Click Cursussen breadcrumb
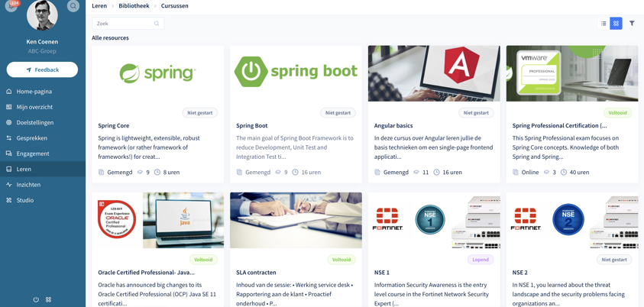 (174, 6)
